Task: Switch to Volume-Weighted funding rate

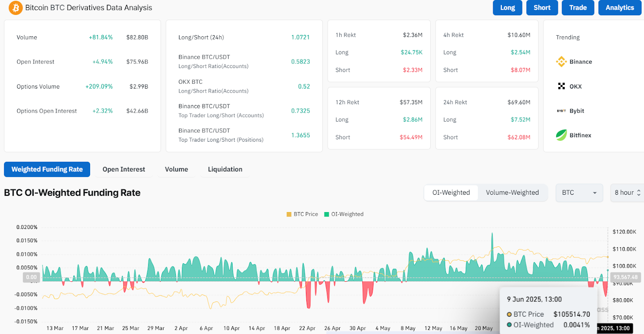Action: [x=512, y=193]
